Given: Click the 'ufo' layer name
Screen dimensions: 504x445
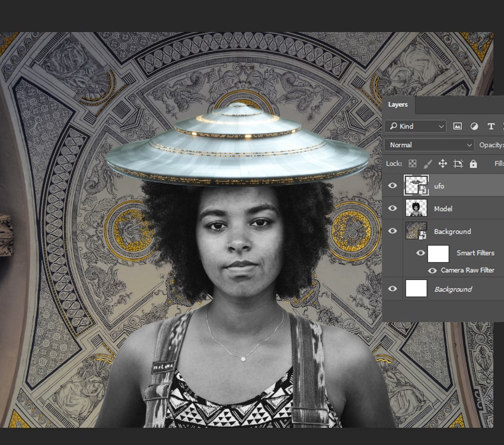Looking at the screenshot, I should [x=439, y=186].
